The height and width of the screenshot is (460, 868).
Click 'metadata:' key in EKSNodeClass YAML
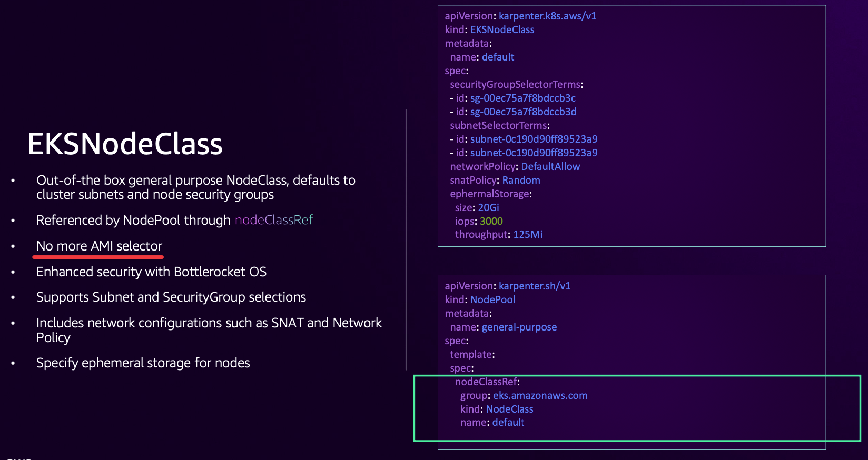[x=468, y=44]
